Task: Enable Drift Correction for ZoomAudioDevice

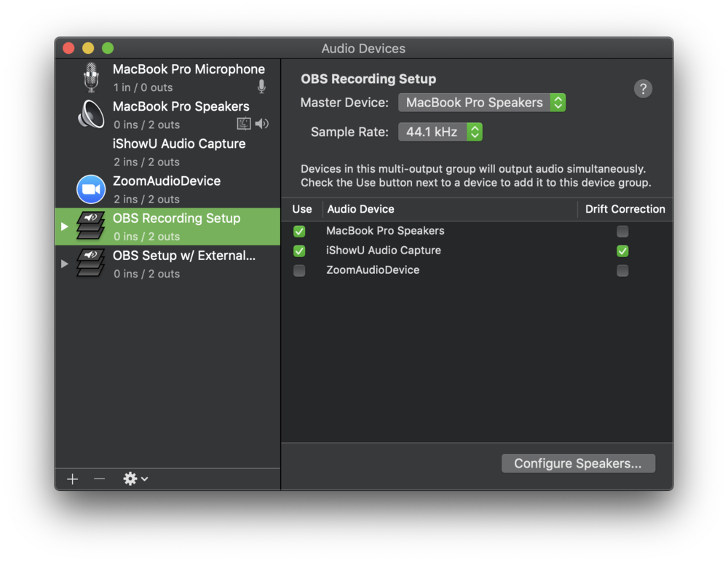Action: coord(622,270)
